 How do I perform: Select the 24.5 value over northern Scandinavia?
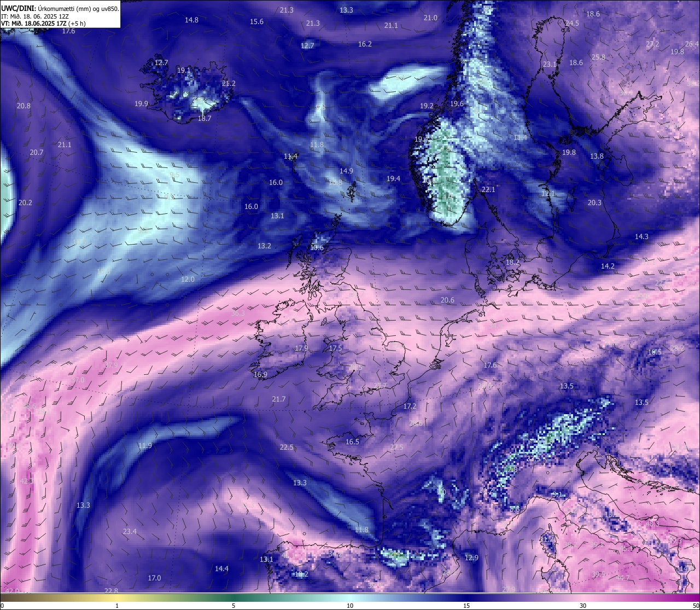[x=572, y=23]
